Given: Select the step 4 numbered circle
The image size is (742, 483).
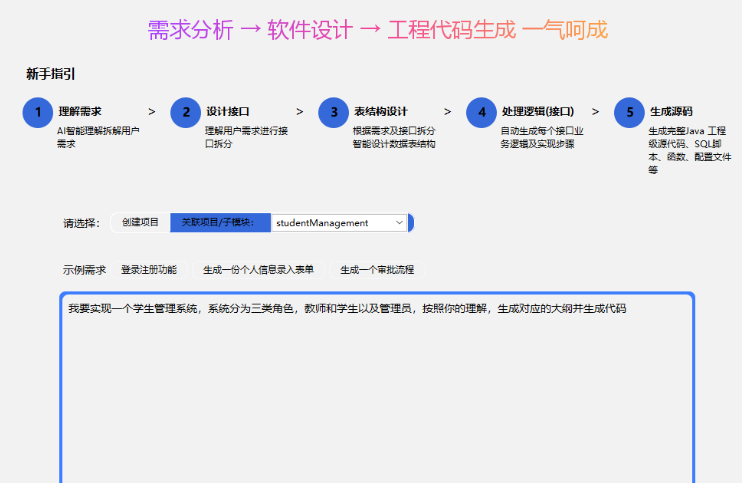Looking at the screenshot, I should click(482, 113).
